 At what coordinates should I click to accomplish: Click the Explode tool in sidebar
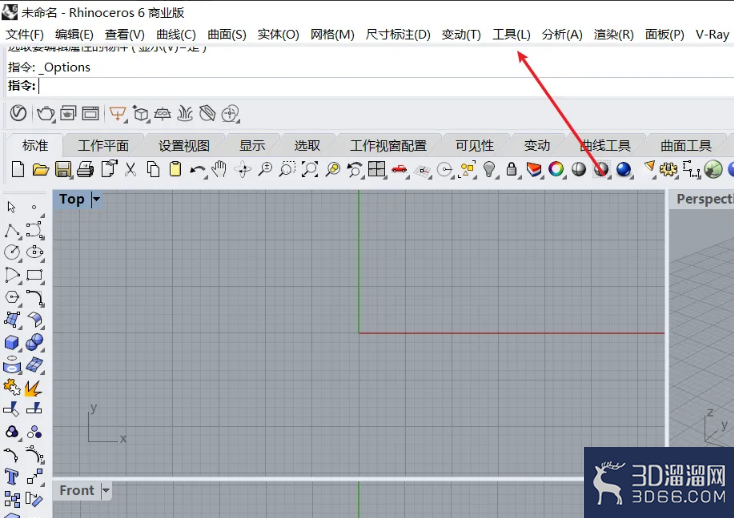33,388
